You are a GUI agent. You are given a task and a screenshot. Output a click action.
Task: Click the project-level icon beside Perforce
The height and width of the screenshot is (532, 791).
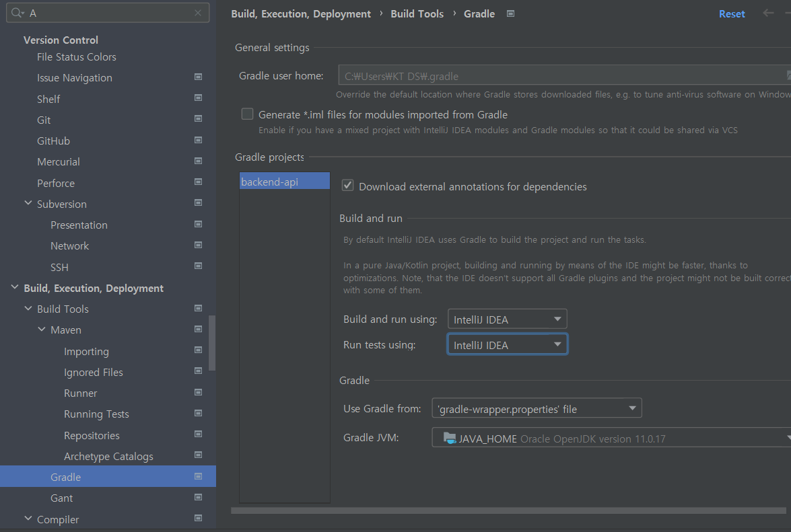[198, 182]
